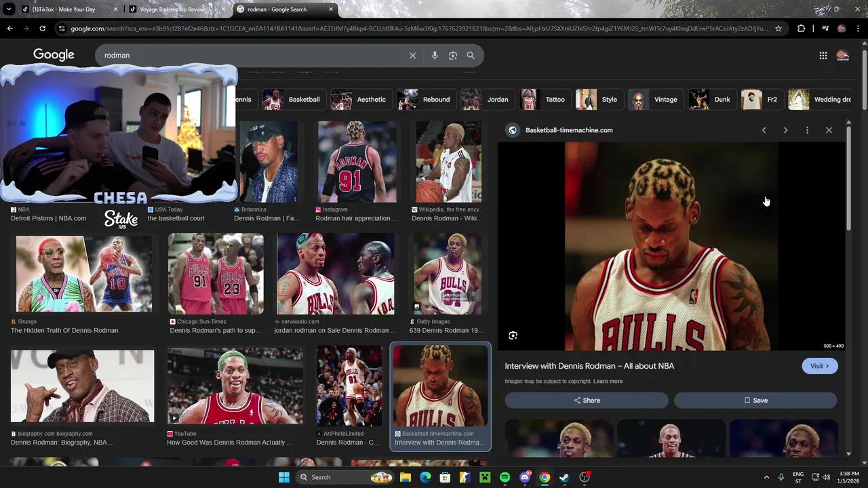Bookmark this page with star icon
Viewport: 868px width, 488px height.
(778, 28)
